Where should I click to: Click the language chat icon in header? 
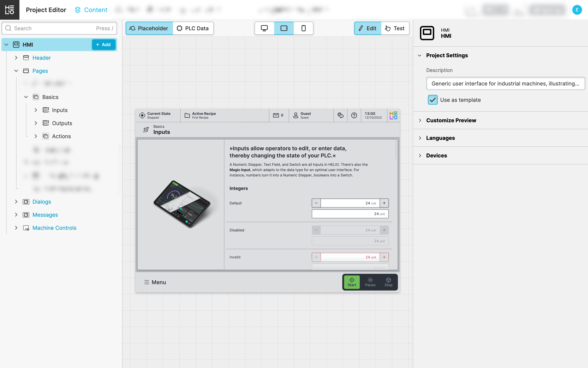click(x=340, y=115)
